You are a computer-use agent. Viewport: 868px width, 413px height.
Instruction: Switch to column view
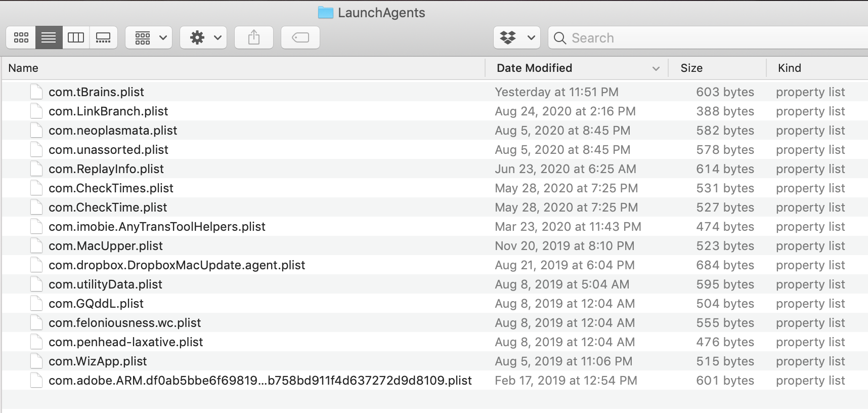click(x=76, y=37)
